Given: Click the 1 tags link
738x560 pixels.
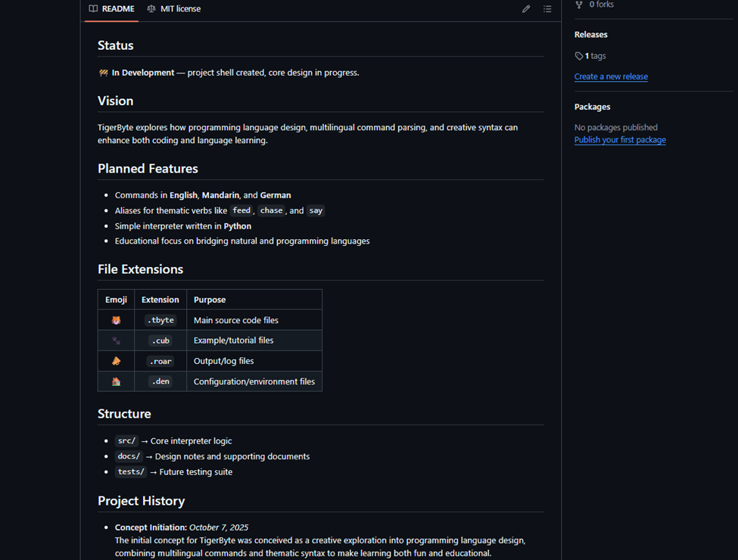Looking at the screenshot, I should pyautogui.click(x=595, y=56).
